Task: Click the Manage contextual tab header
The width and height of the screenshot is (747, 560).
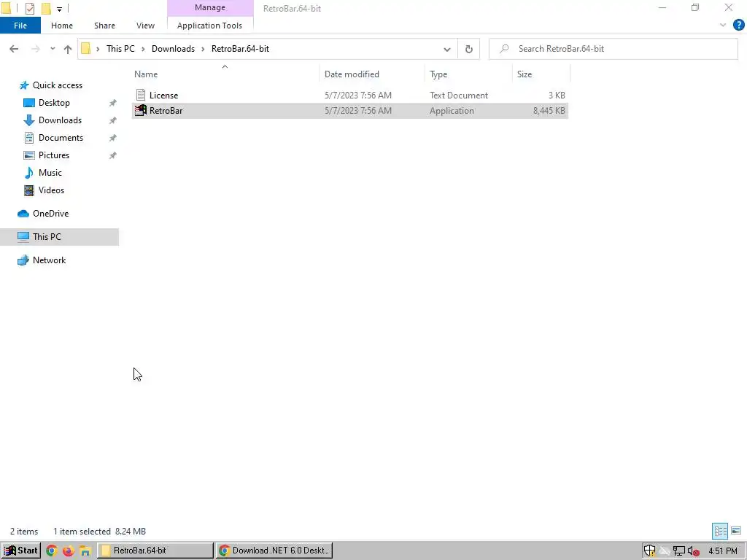Action: pyautogui.click(x=209, y=7)
